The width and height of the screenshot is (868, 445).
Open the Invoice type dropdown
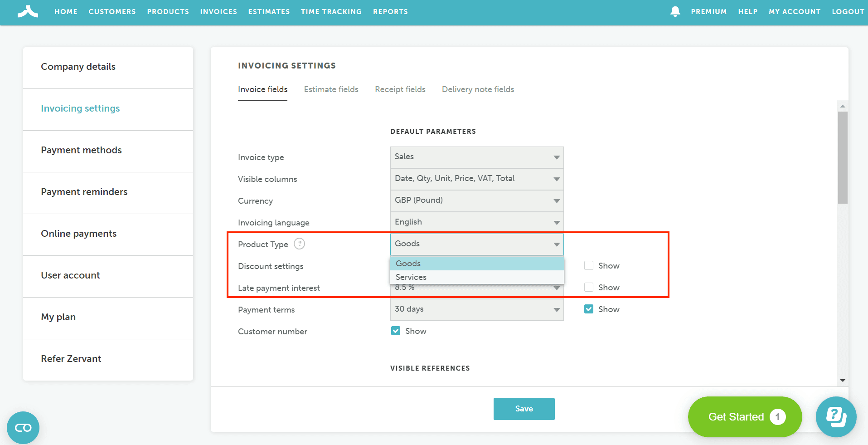click(477, 157)
